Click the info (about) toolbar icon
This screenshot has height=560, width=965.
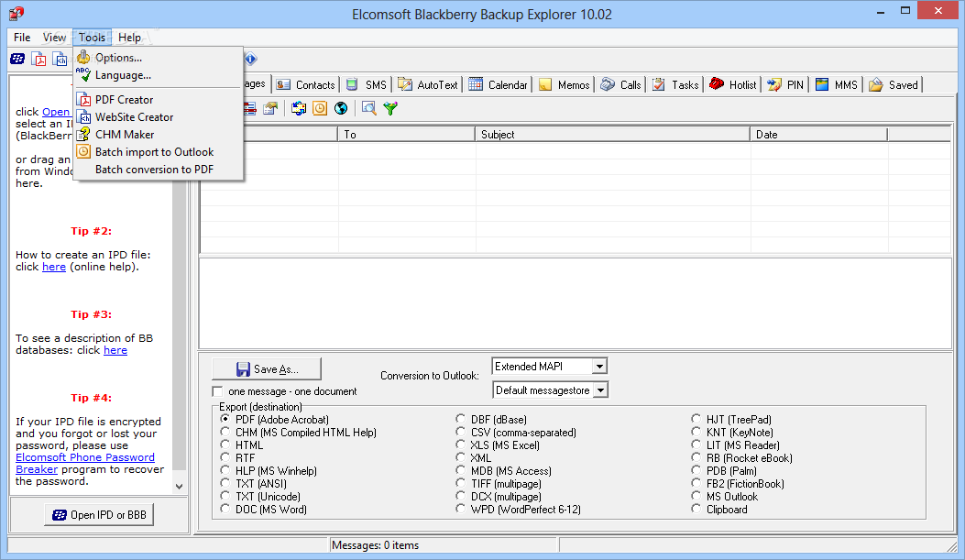(250, 59)
